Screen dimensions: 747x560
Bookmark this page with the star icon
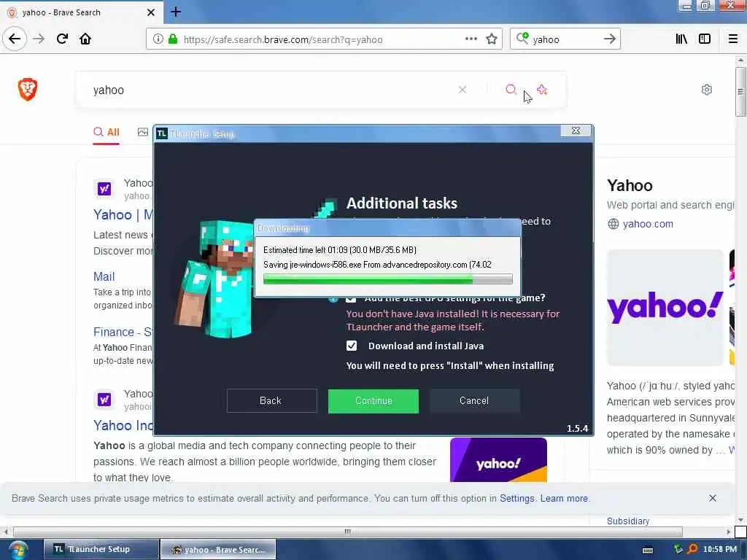coord(492,39)
